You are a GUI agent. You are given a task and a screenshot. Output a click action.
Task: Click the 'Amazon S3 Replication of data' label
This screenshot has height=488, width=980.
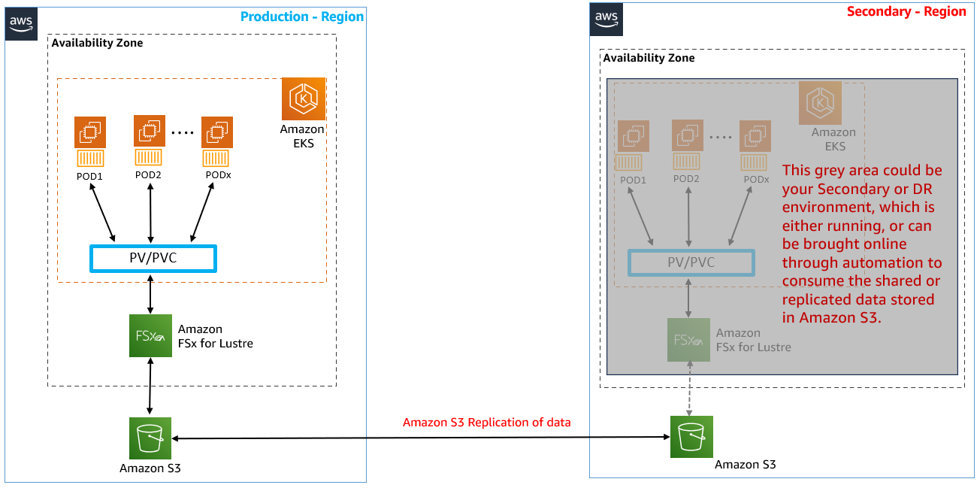pos(487,422)
